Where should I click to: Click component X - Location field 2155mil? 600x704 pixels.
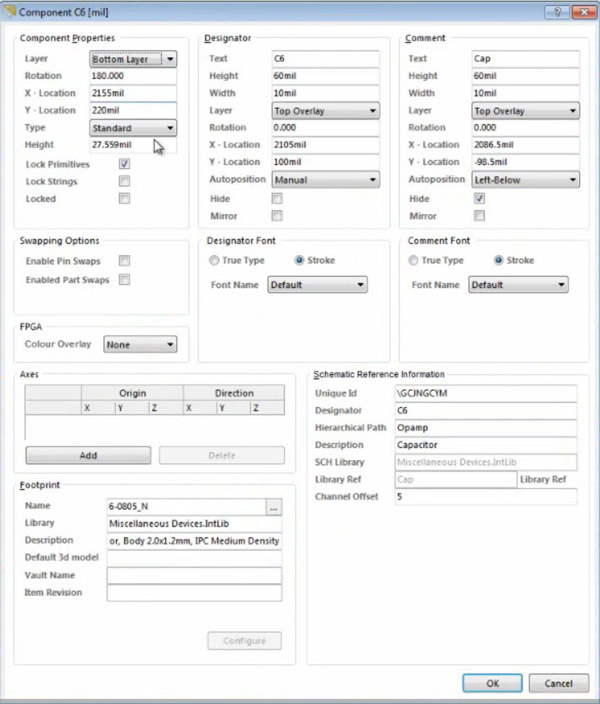pos(133,93)
